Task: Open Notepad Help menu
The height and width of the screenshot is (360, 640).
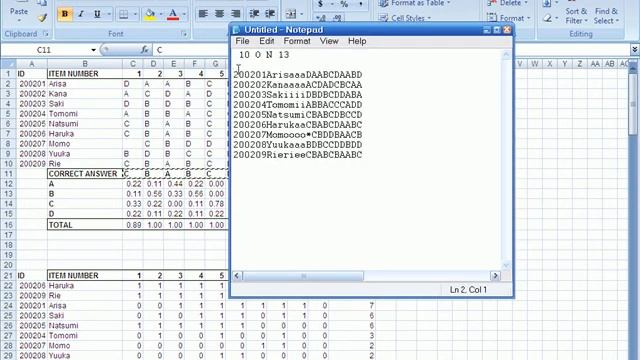Action: point(357,41)
